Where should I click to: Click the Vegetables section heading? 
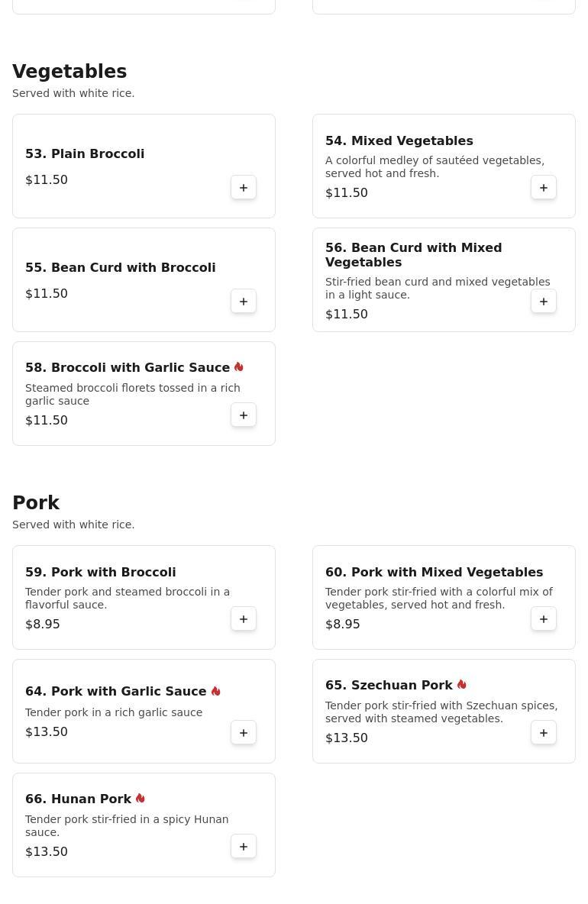click(x=69, y=72)
